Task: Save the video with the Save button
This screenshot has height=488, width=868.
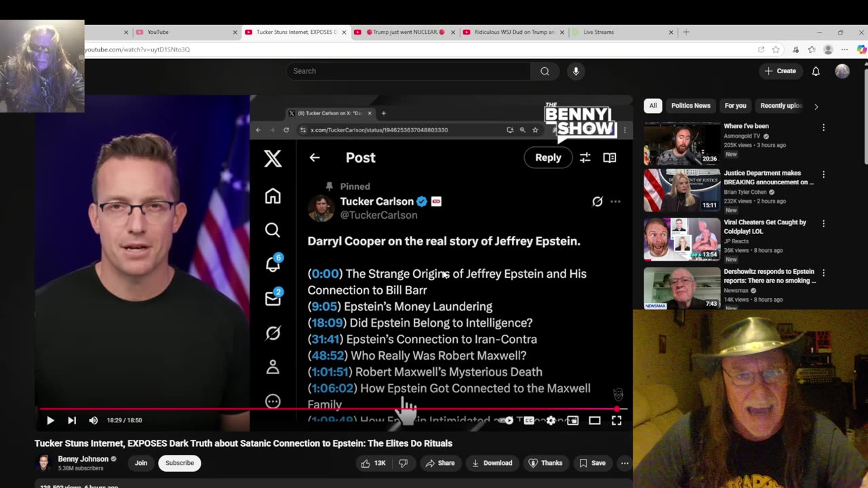Action: coord(592,463)
